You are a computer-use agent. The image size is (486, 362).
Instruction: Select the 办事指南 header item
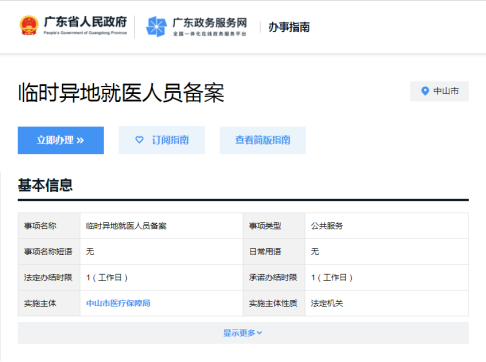[289, 27]
